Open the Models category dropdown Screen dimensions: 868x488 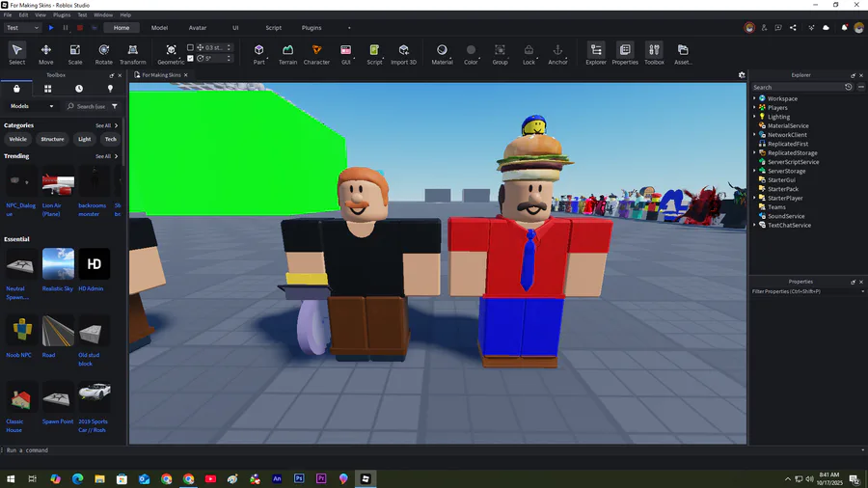[32, 106]
